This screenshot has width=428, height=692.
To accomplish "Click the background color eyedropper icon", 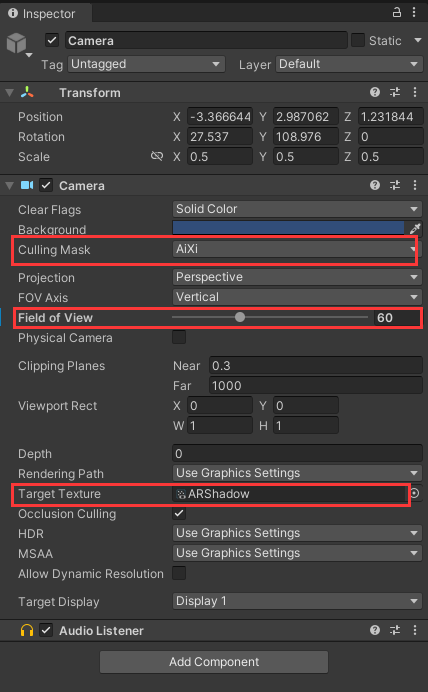I will tap(415, 229).
